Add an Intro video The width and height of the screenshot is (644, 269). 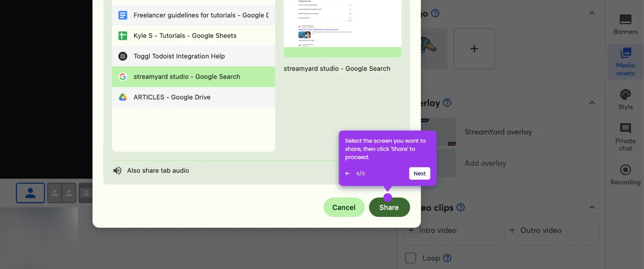pyautogui.click(x=451, y=230)
